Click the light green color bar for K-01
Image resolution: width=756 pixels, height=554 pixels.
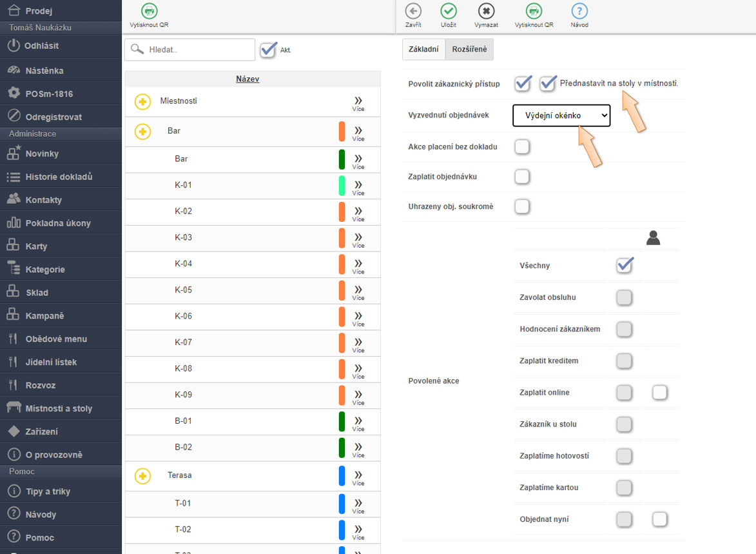click(x=342, y=185)
